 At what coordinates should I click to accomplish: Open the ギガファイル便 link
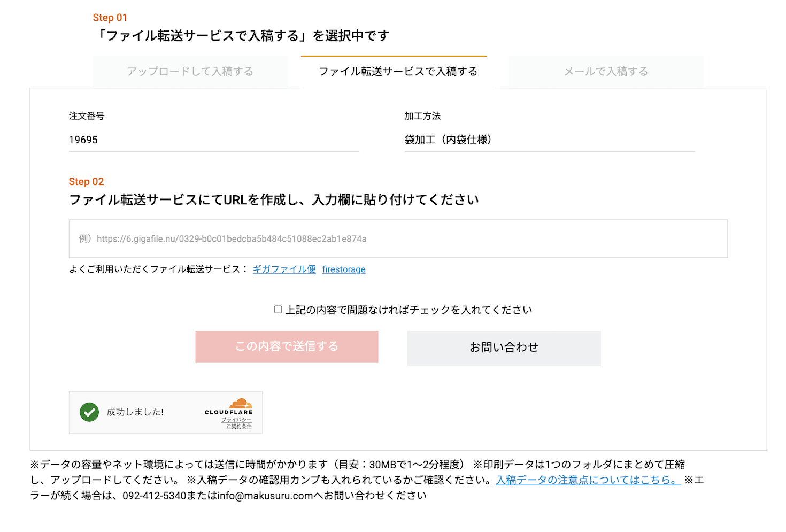(x=284, y=269)
